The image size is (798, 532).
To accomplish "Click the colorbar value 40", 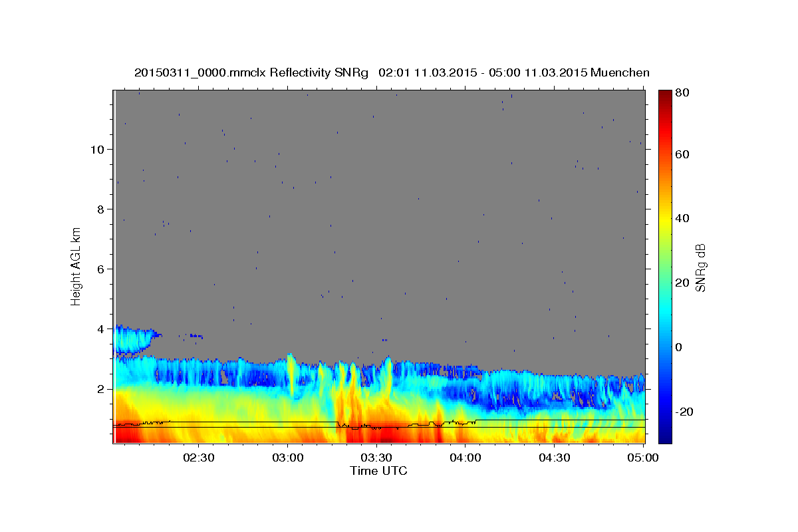I will pyautogui.click(x=682, y=219).
